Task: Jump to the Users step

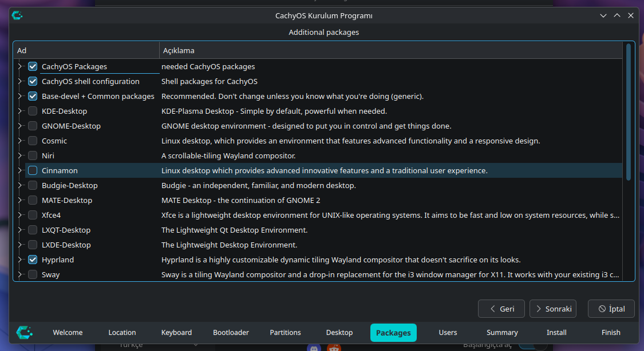Action: point(448,333)
